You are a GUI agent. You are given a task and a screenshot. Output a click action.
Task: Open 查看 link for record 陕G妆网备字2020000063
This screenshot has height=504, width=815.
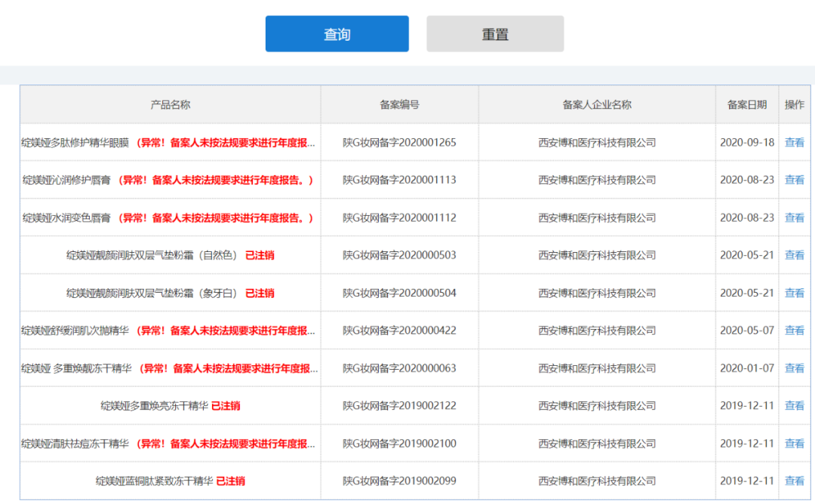click(794, 368)
